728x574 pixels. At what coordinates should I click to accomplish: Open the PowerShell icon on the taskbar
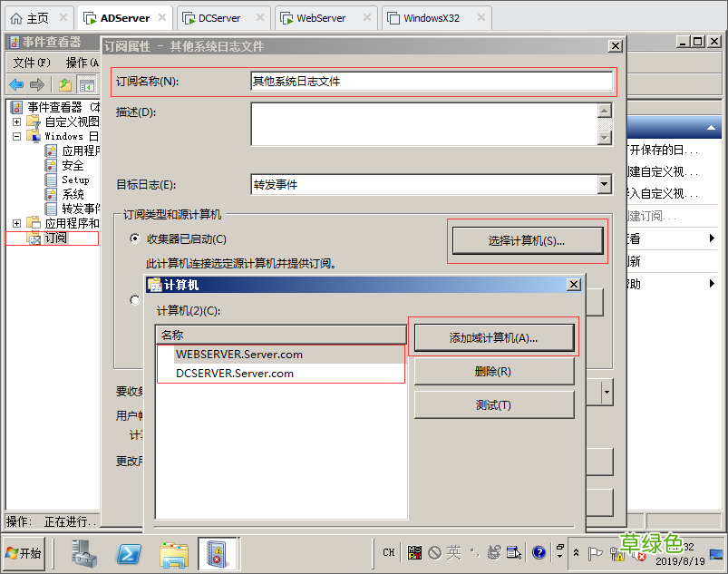129,556
